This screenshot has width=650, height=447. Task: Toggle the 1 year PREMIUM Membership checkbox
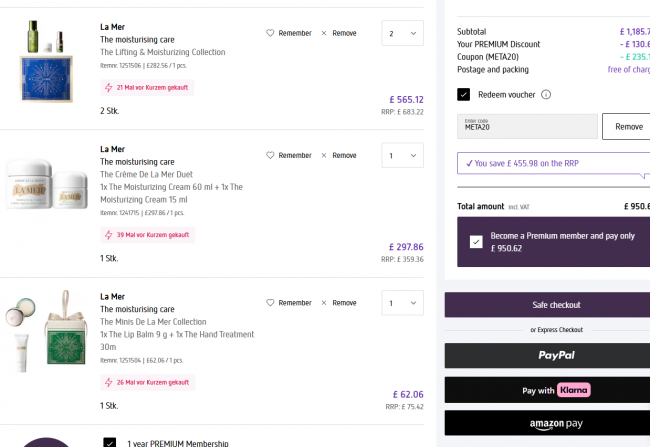[110, 442]
